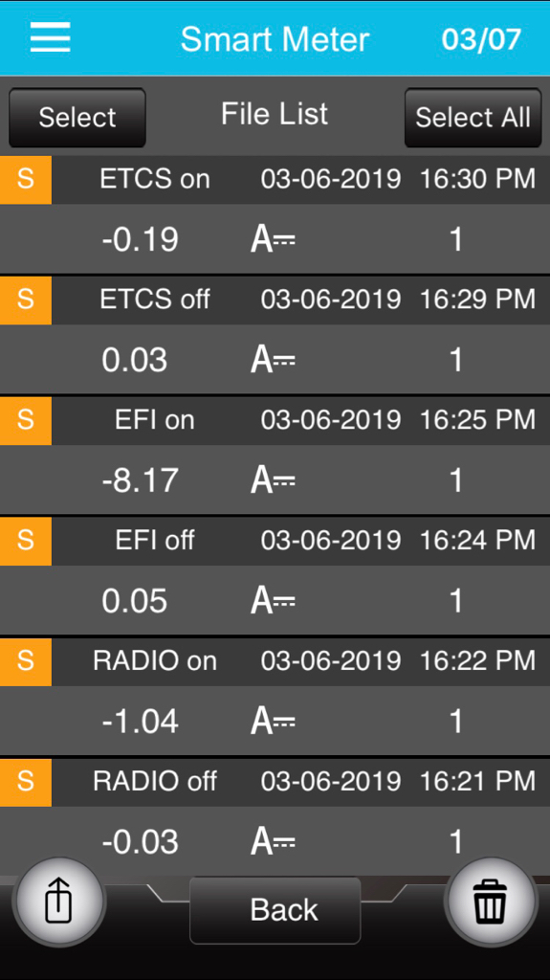
Task: Open the ETCS on file entry
Action: 275,214
